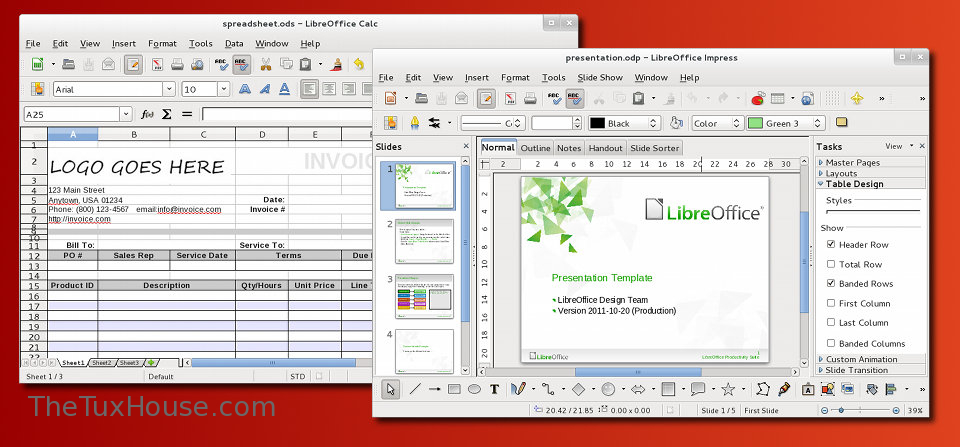Image resolution: width=960 pixels, height=447 pixels.
Task: Toggle Edit File mode in Impress
Action: pyautogui.click(x=487, y=98)
